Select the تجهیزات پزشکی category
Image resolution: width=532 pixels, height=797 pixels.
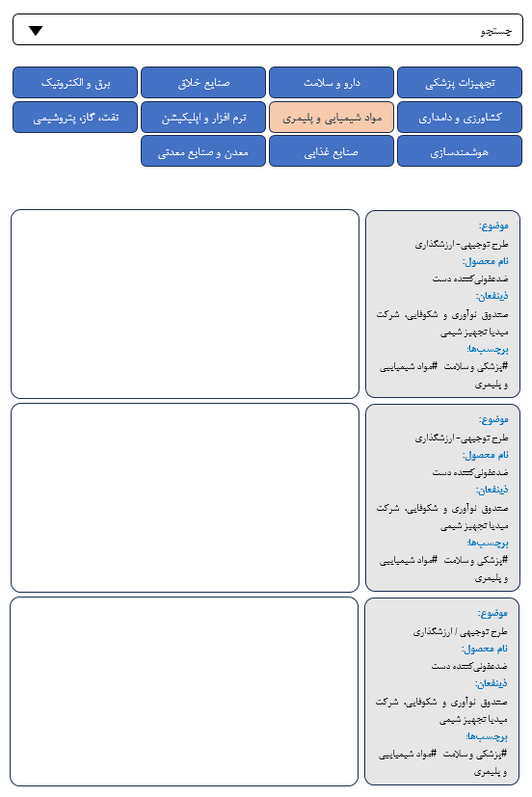pyautogui.click(x=460, y=82)
